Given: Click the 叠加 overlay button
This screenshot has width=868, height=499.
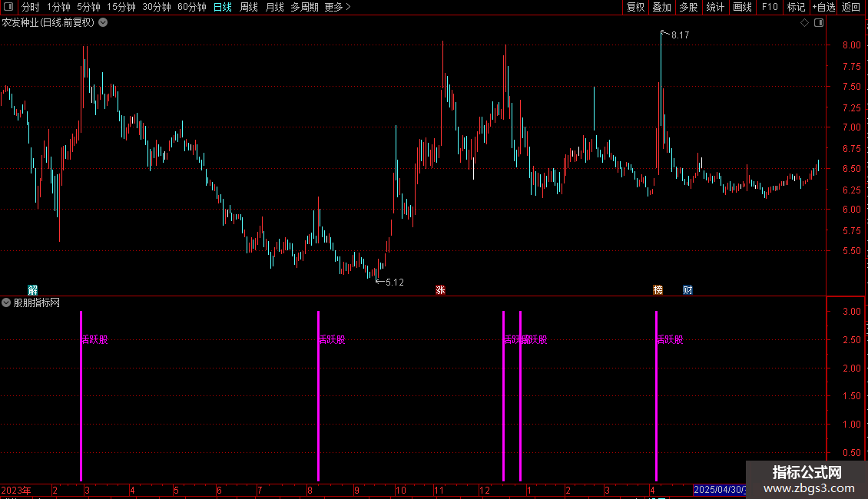Looking at the screenshot, I should (661, 7).
